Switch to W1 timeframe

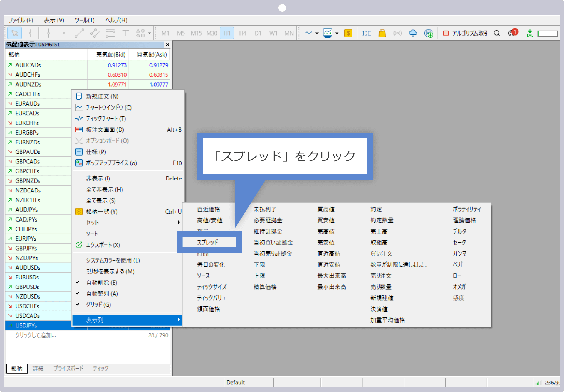[x=273, y=33]
